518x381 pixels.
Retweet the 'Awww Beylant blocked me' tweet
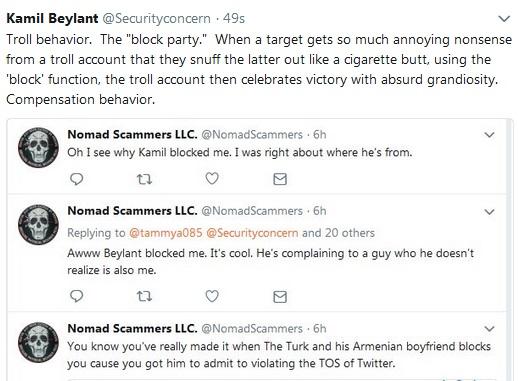click(144, 296)
